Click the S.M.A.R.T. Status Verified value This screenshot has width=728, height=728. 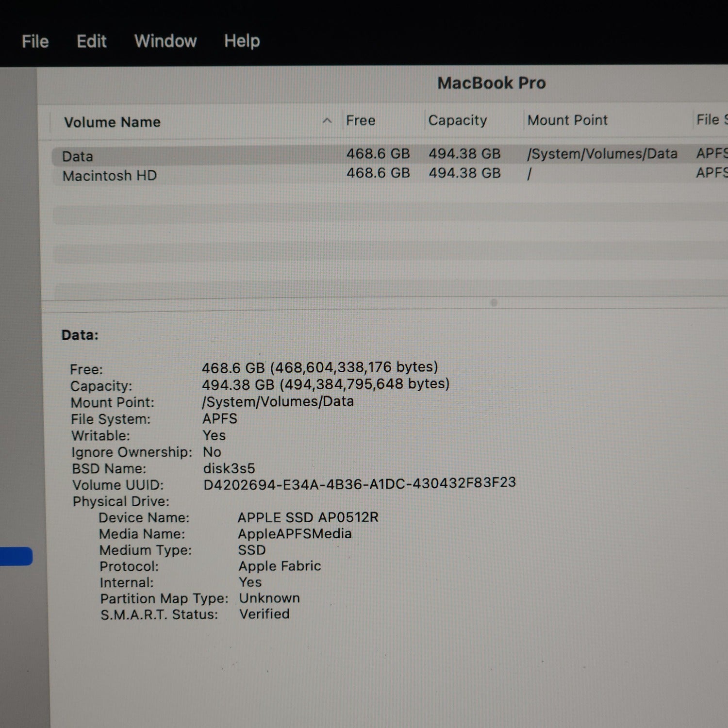click(264, 614)
